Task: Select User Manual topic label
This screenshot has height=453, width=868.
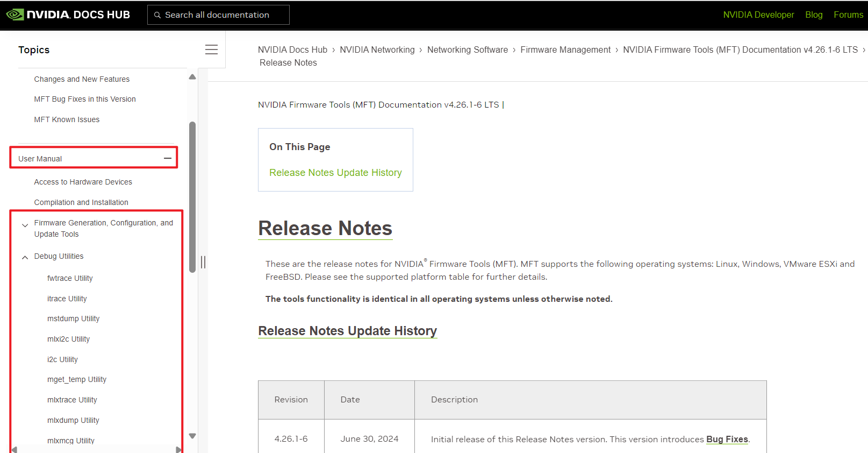Action: [40, 159]
